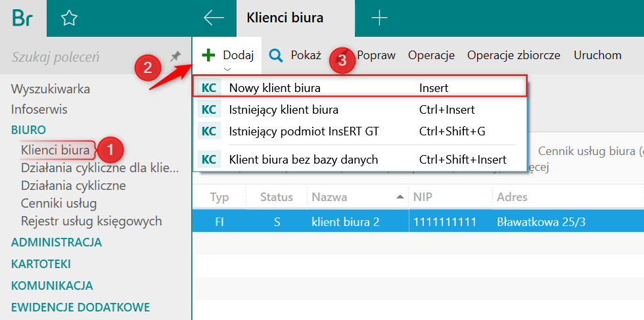
Task: Open Infoserwis in the sidebar
Action: [x=39, y=110]
